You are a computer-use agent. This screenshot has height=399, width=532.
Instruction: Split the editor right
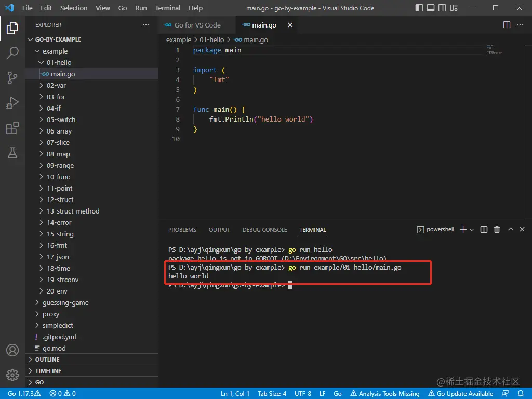pyautogui.click(x=507, y=25)
